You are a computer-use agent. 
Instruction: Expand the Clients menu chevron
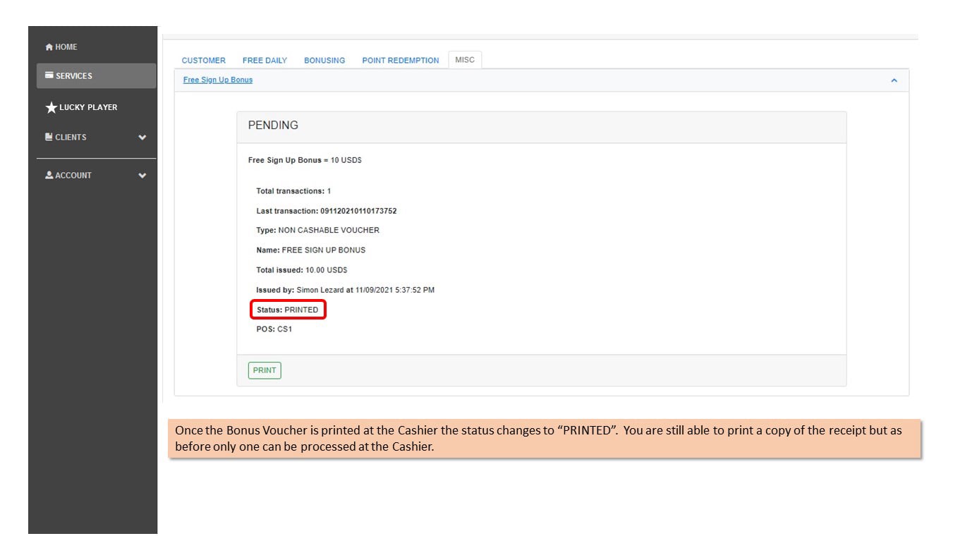point(142,138)
